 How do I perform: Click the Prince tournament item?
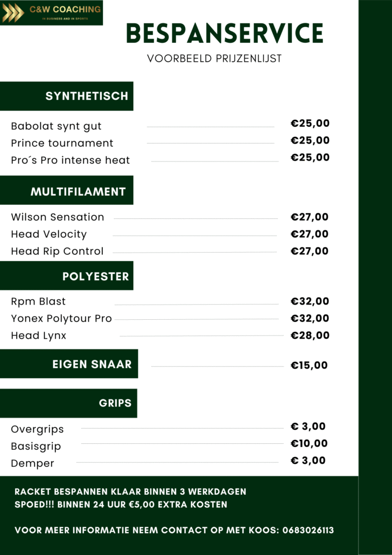(x=62, y=144)
